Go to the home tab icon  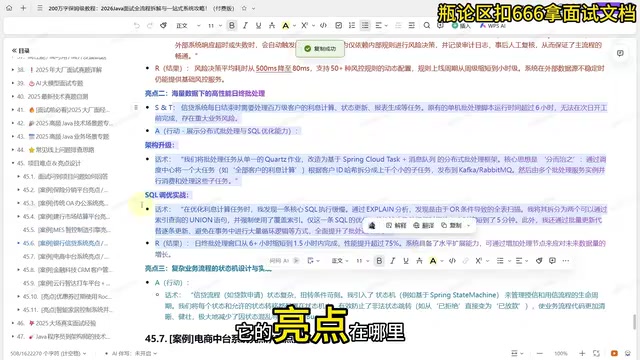coord(9,8)
